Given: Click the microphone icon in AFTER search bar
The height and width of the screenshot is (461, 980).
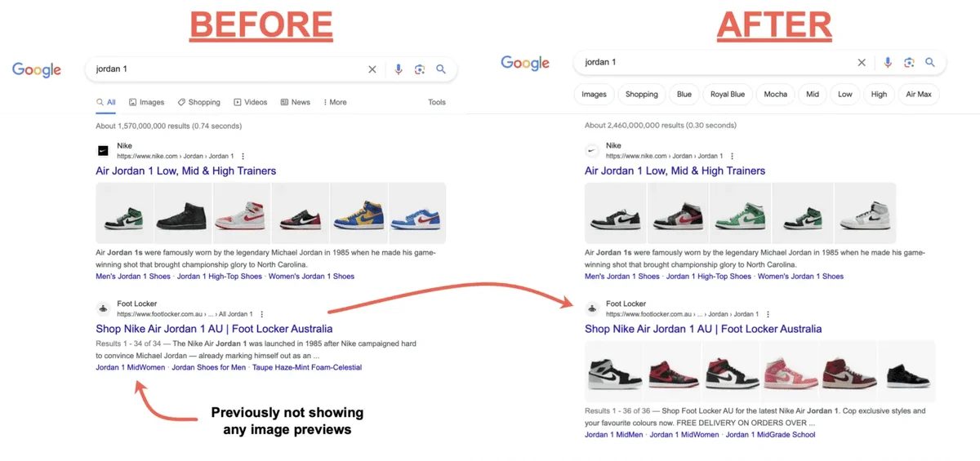Looking at the screenshot, I should (x=888, y=63).
